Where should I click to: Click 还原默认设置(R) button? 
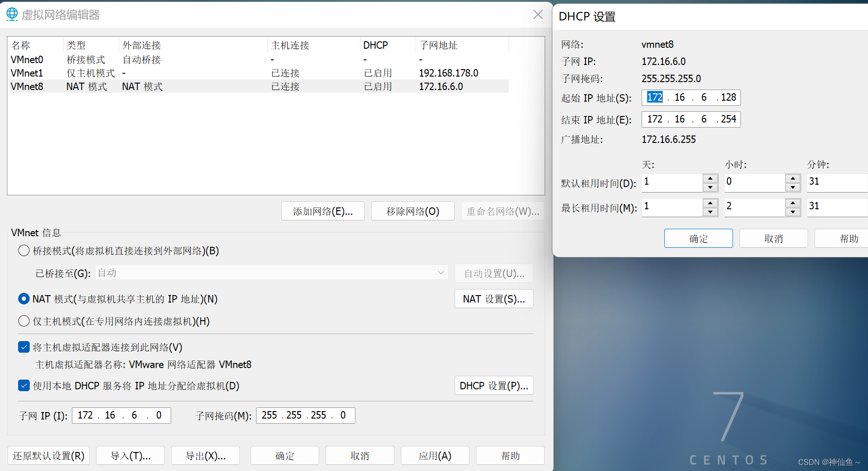point(49,456)
